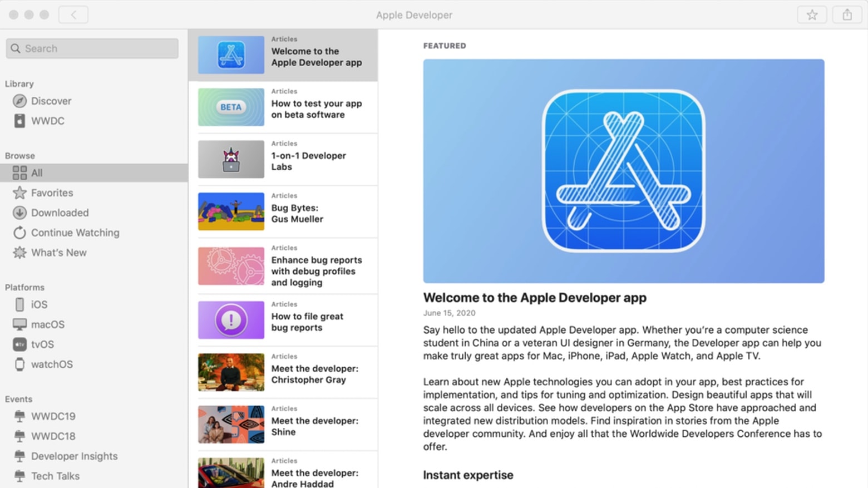Open the Discover section in Library
868x488 pixels.
click(x=51, y=101)
